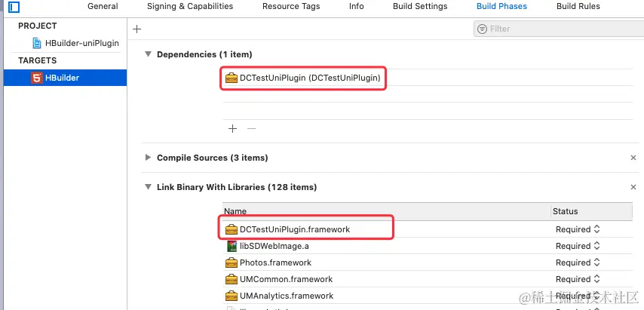
Task: Remove dependency with the minus button
Action: [251, 128]
